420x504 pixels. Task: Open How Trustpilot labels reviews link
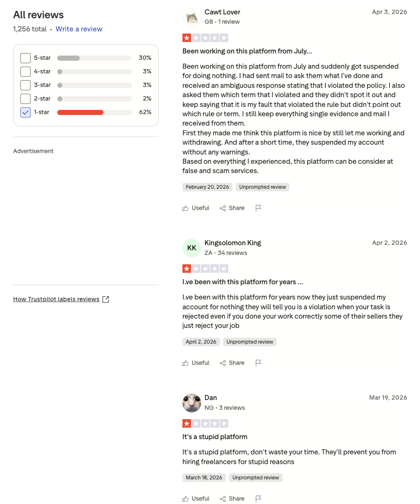(x=56, y=299)
